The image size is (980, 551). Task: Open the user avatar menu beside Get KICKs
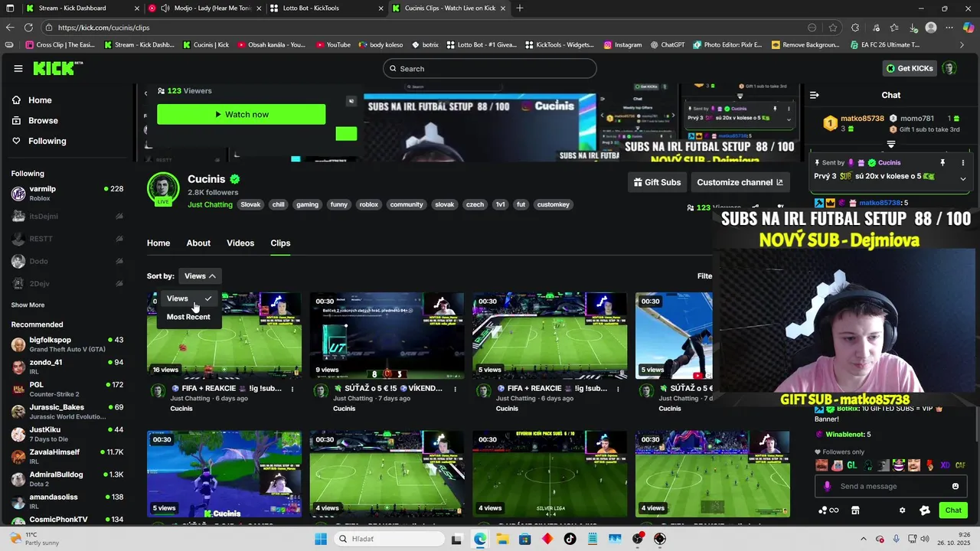949,68
